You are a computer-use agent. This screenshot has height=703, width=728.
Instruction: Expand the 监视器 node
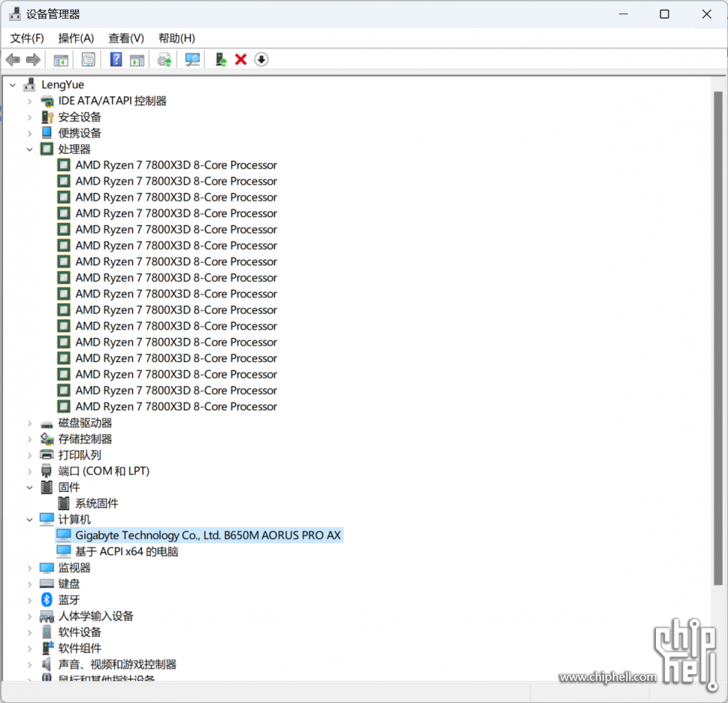click(x=30, y=568)
